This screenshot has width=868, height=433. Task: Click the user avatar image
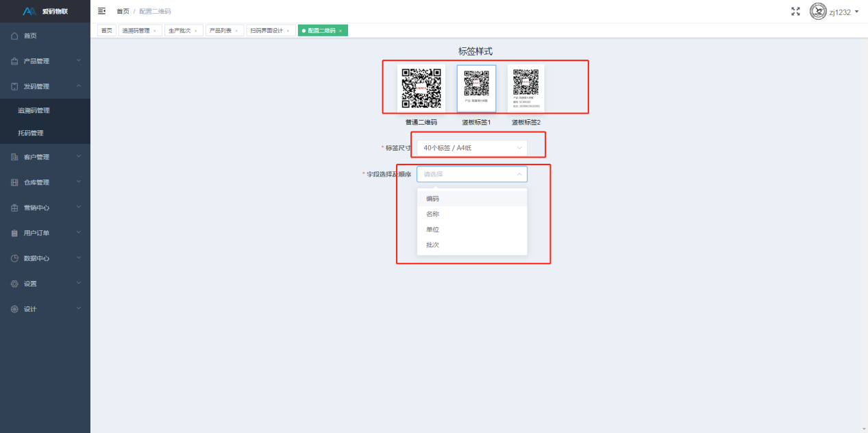point(818,11)
